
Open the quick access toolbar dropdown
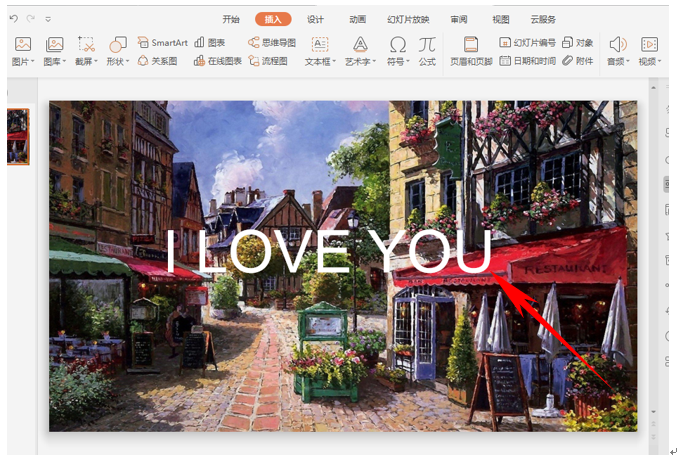pos(48,19)
